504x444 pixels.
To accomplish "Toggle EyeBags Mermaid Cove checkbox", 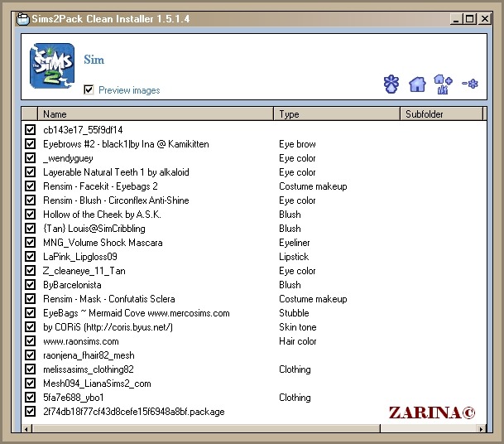I will pos(31,313).
